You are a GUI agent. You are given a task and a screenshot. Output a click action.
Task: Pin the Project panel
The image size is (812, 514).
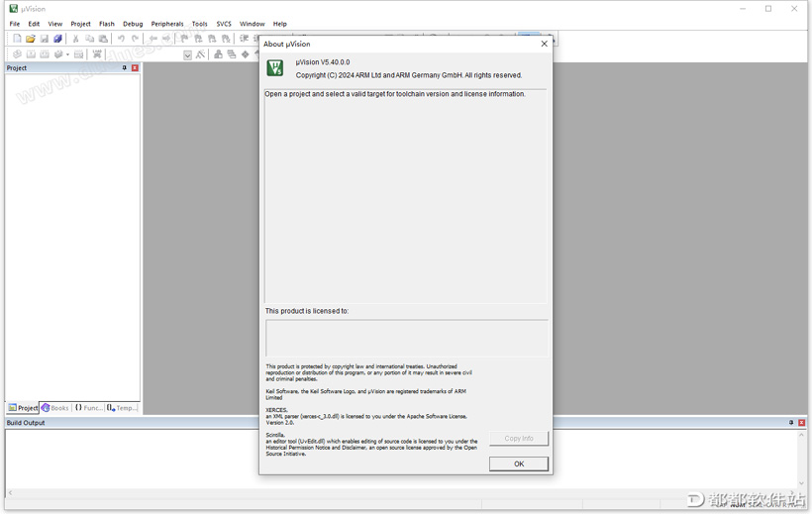click(125, 68)
